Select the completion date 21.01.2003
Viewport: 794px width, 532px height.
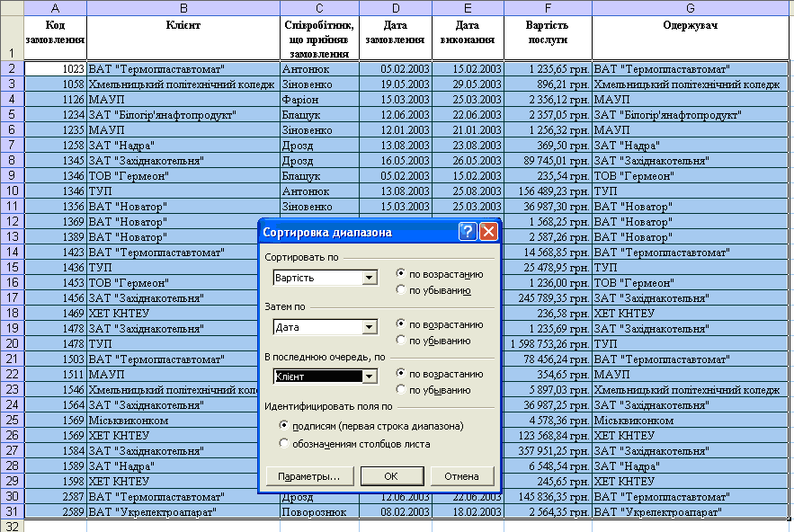(468, 130)
